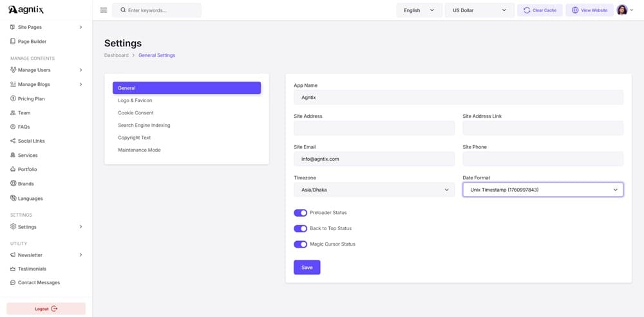Open the FAQs sidebar icon
The width and height of the screenshot is (644, 317).
pyautogui.click(x=13, y=127)
